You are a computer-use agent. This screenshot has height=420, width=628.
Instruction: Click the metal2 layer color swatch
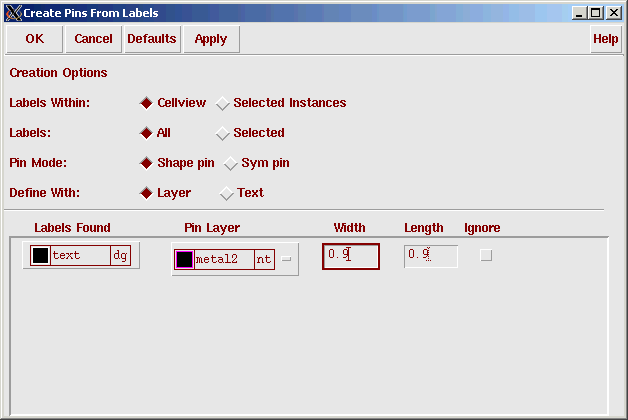(x=184, y=260)
